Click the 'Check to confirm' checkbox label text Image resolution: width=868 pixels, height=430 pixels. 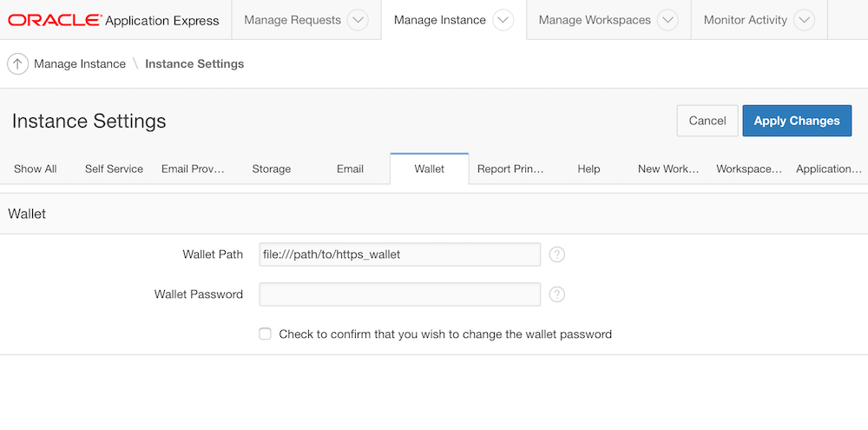(x=445, y=334)
